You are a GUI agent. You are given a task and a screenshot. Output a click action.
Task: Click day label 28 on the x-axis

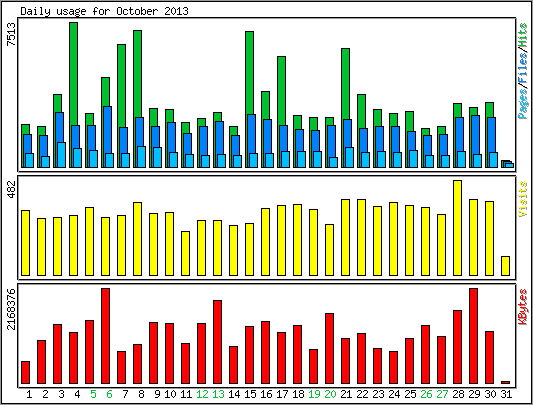click(x=458, y=394)
